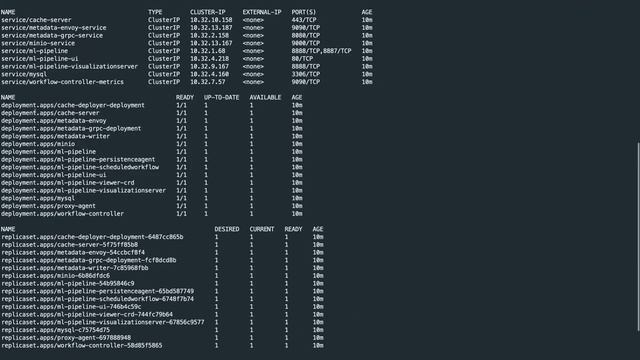Select the replicaset.apps/minio entry
640x360 pixels.
(56, 276)
